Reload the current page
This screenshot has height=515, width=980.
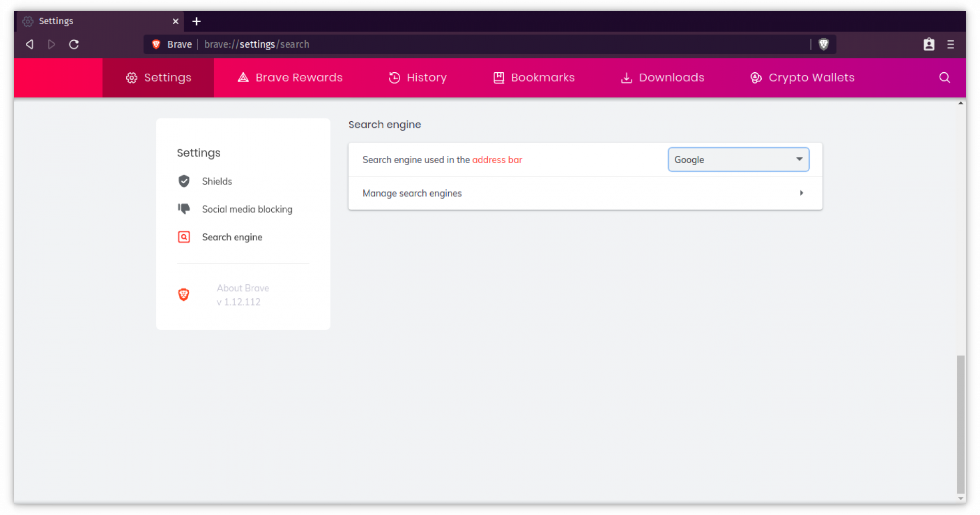[x=74, y=44]
